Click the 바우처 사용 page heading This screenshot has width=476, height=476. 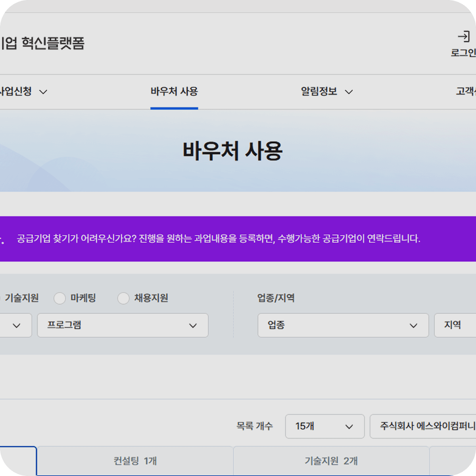tap(232, 151)
